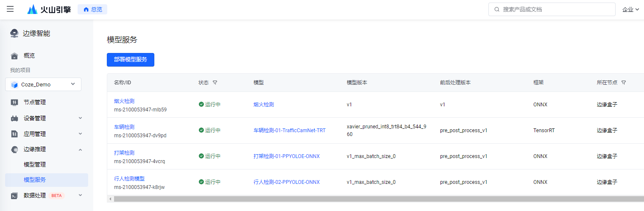Click the 数据处理 terminal icon
This screenshot has width=644, height=211.
click(x=14, y=195)
